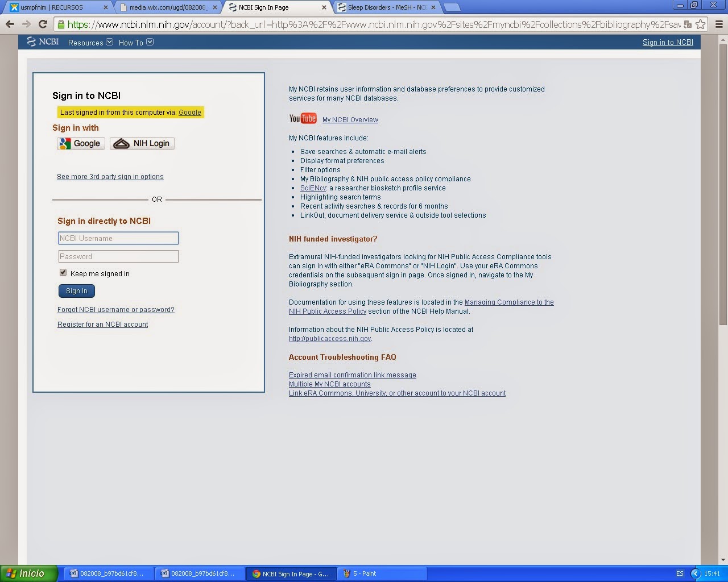
Task: Expand the How To menu
Action: tap(135, 42)
